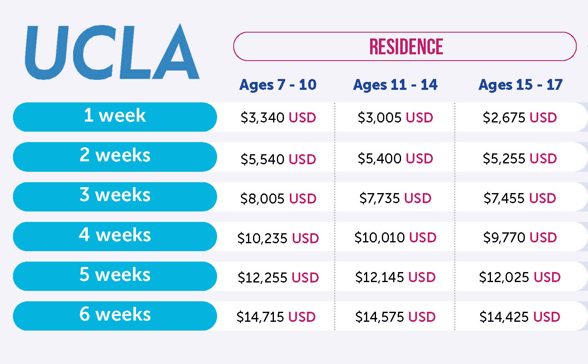Image resolution: width=588 pixels, height=364 pixels.
Task: Click the $12,145 USD price
Action: point(395,277)
